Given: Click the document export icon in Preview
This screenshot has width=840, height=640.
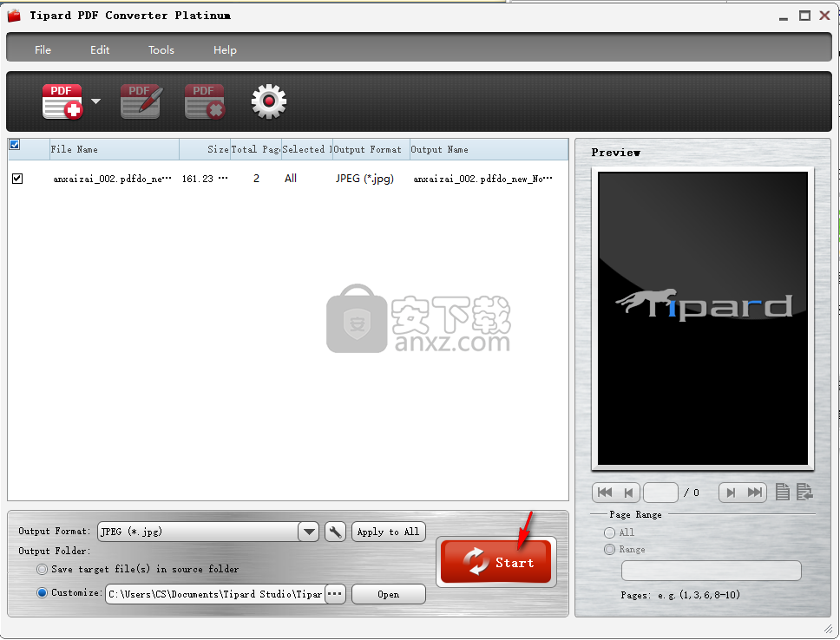Looking at the screenshot, I should click(804, 493).
